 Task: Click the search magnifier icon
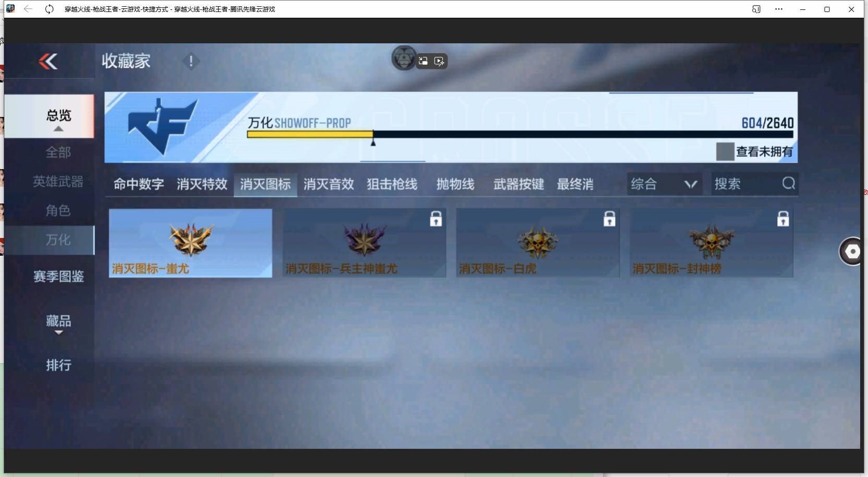click(x=789, y=183)
